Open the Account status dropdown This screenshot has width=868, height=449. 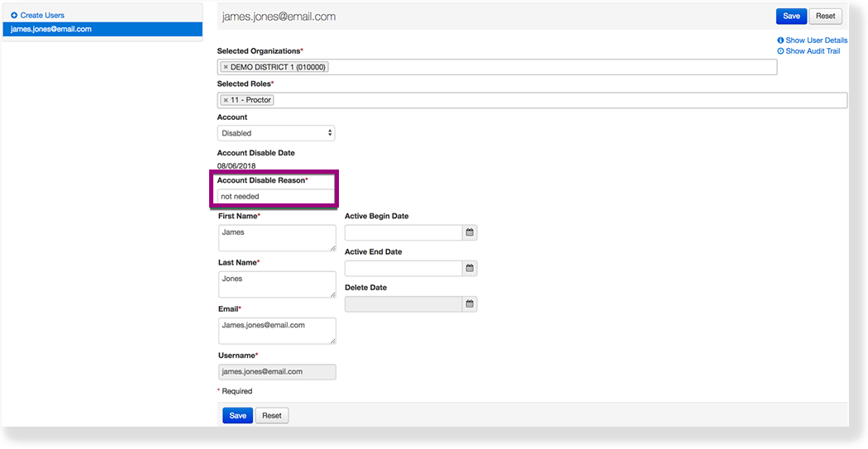(276, 133)
